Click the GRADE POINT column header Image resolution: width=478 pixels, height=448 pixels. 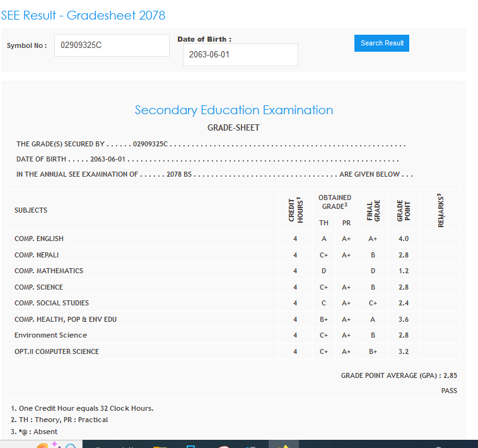click(x=404, y=210)
